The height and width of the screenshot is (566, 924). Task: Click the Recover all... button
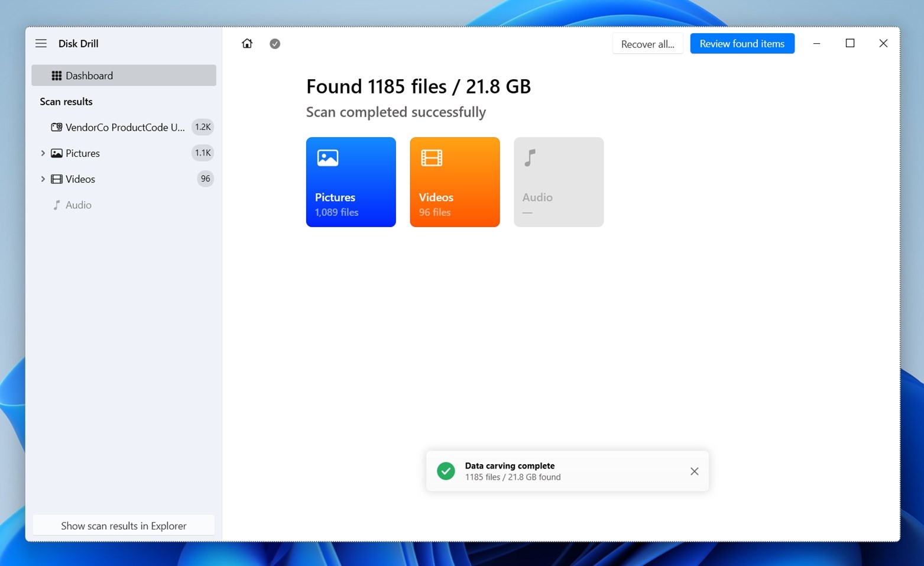[x=647, y=44]
